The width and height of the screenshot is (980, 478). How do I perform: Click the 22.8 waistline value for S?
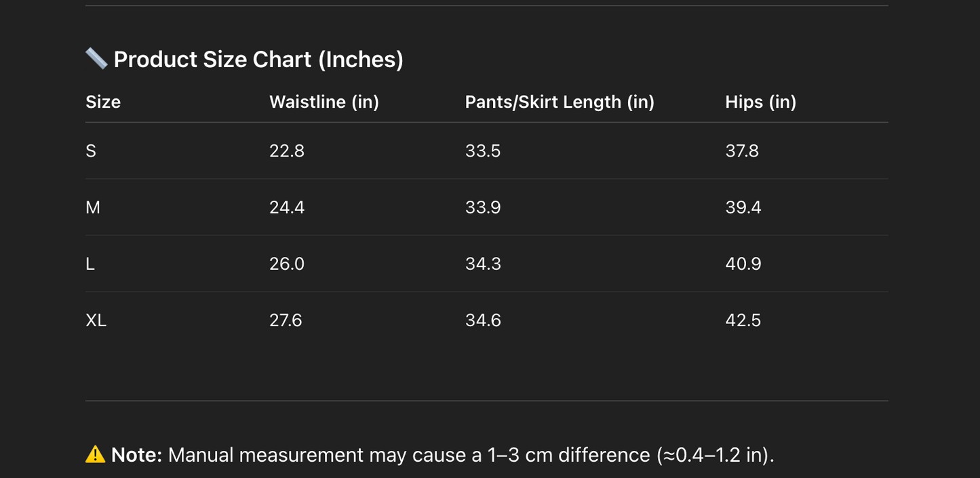[x=287, y=151]
